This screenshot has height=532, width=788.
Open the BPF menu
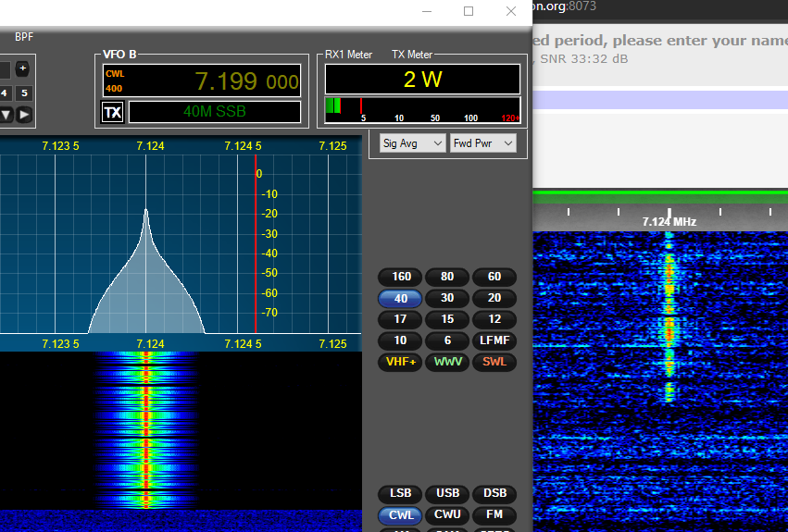24,37
